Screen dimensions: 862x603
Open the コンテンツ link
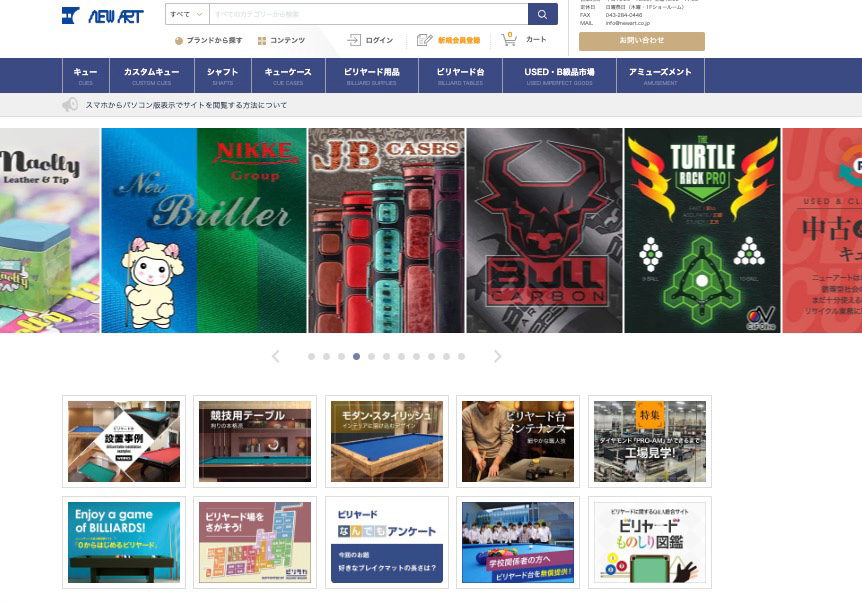tap(288, 40)
